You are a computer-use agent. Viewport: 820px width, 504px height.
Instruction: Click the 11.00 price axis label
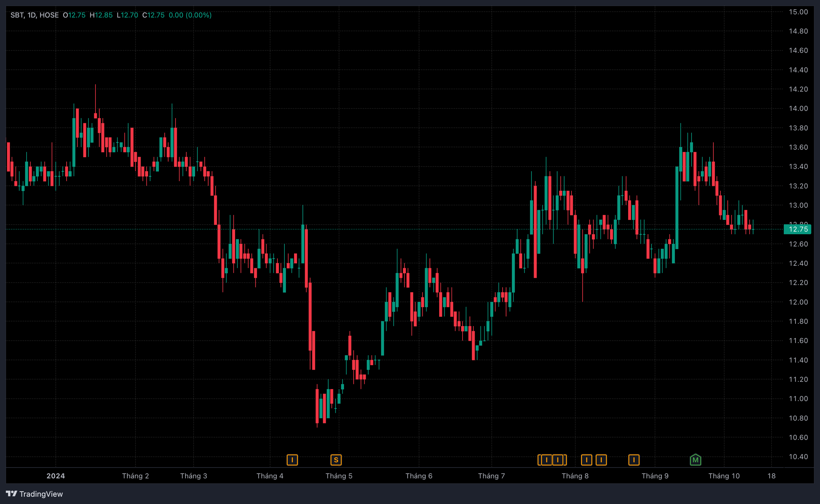tap(798, 399)
